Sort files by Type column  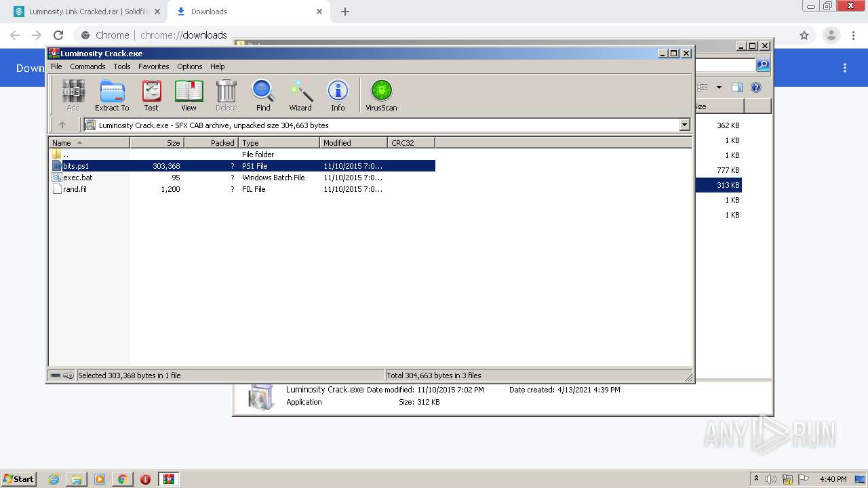coord(279,142)
